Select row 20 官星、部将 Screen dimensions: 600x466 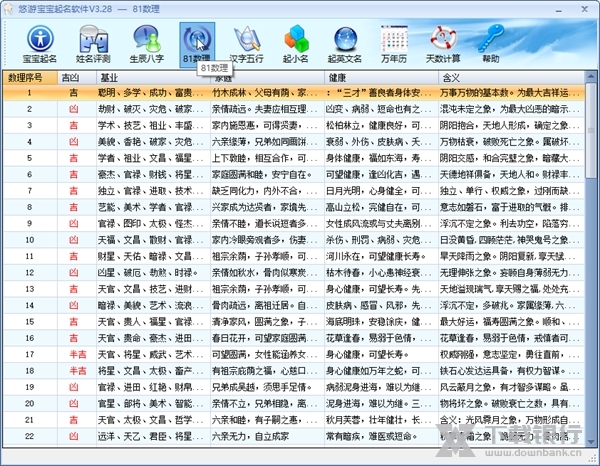point(294,404)
